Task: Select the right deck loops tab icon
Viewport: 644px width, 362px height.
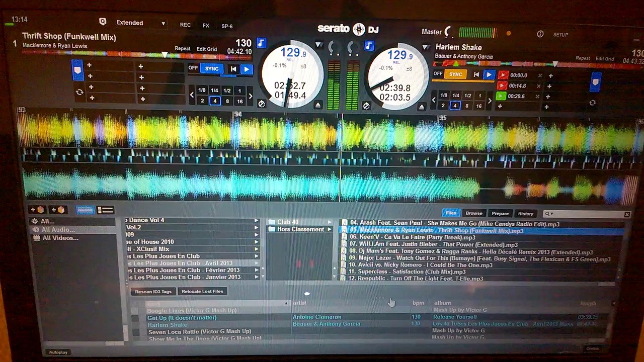Action: (x=592, y=103)
